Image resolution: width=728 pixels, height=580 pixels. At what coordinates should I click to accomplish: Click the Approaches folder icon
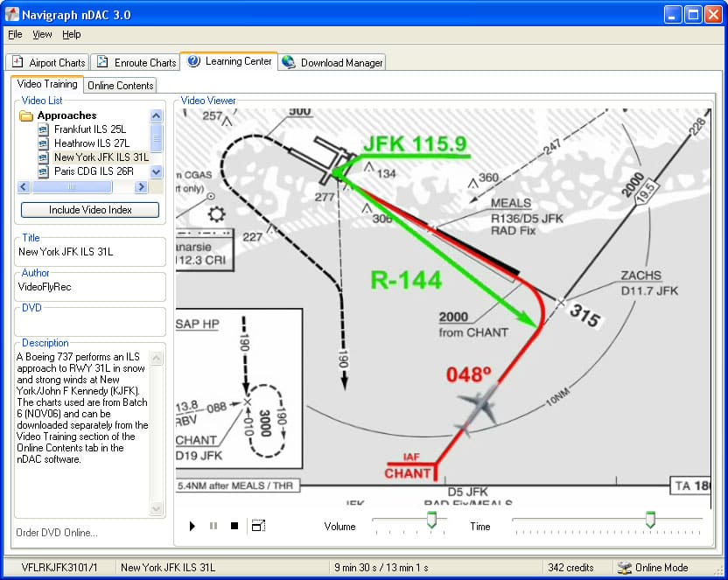pos(26,115)
